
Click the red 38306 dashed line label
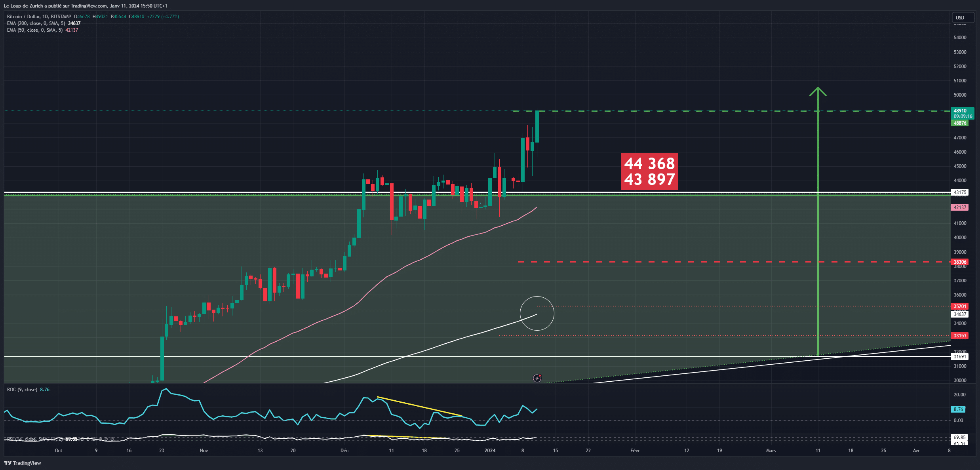[x=960, y=262]
